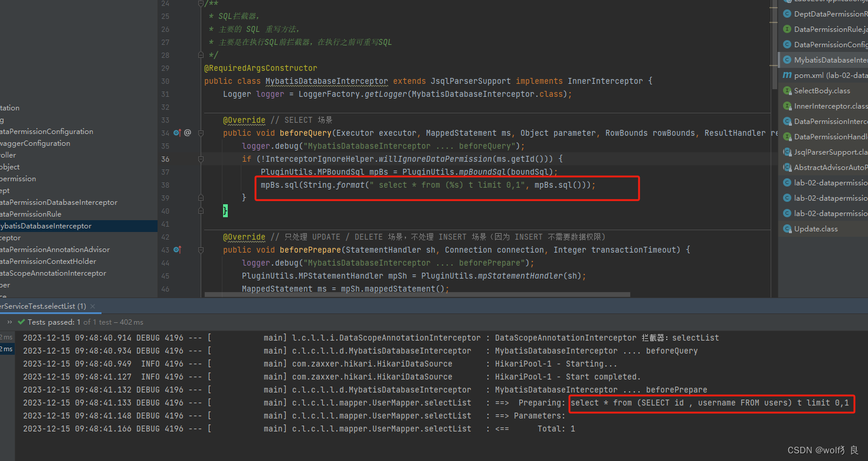
Task: Click the class icon beside DeptDataPermissionR file
Action: 787,14
